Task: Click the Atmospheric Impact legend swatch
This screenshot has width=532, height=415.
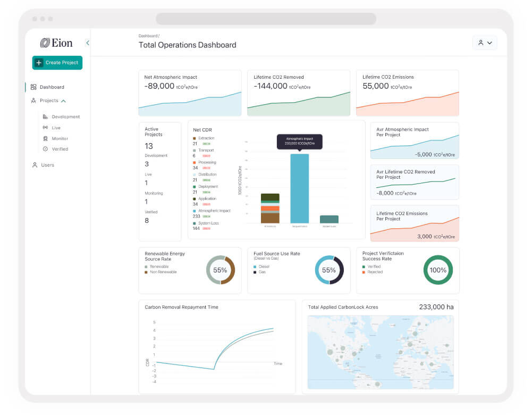Action: click(x=195, y=211)
